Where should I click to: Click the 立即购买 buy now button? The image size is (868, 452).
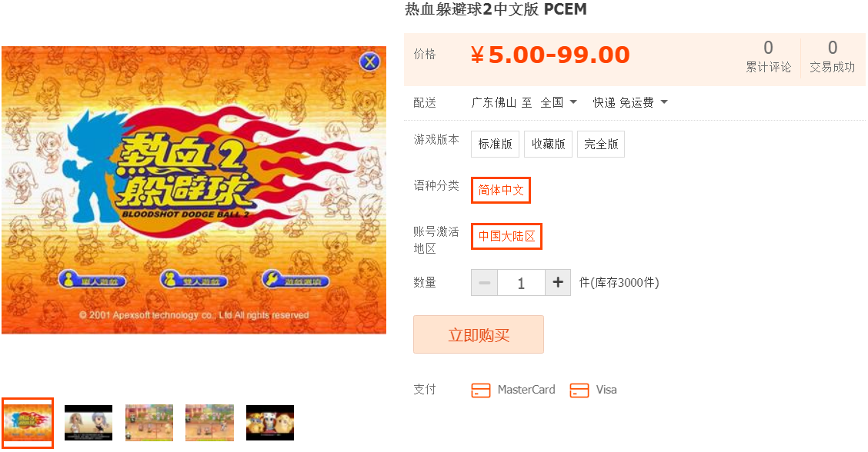click(x=479, y=334)
